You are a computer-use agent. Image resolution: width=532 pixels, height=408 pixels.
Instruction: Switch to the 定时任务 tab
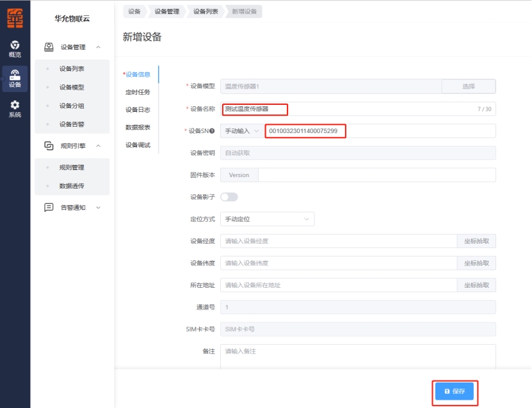coord(138,92)
